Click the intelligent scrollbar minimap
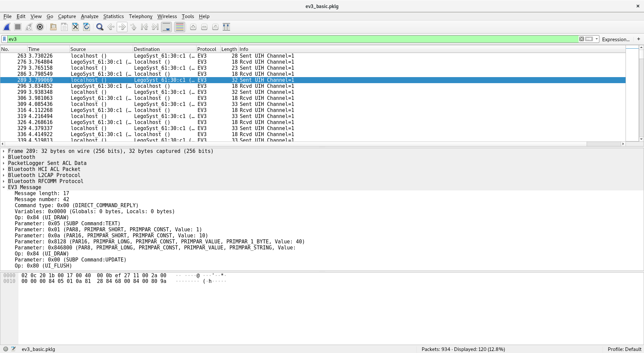This screenshot has width=644, height=353. click(632, 93)
